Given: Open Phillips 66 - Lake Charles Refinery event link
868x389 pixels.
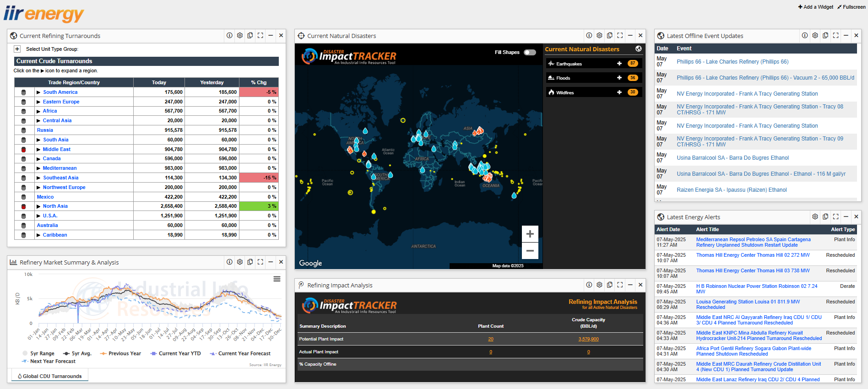Looking at the screenshot, I should pyautogui.click(x=732, y=62).
